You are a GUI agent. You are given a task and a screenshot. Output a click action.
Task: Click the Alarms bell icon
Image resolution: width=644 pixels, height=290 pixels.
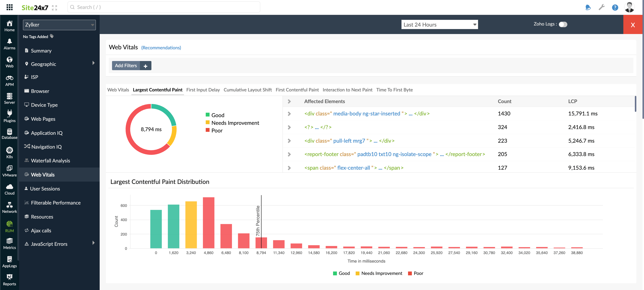10,44
